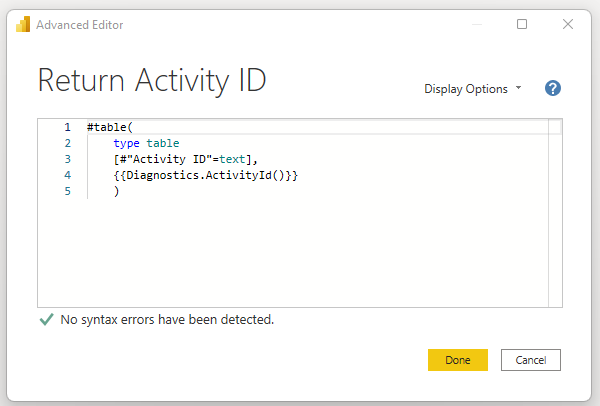Select line number 4 in the gutter

(68, 175)
